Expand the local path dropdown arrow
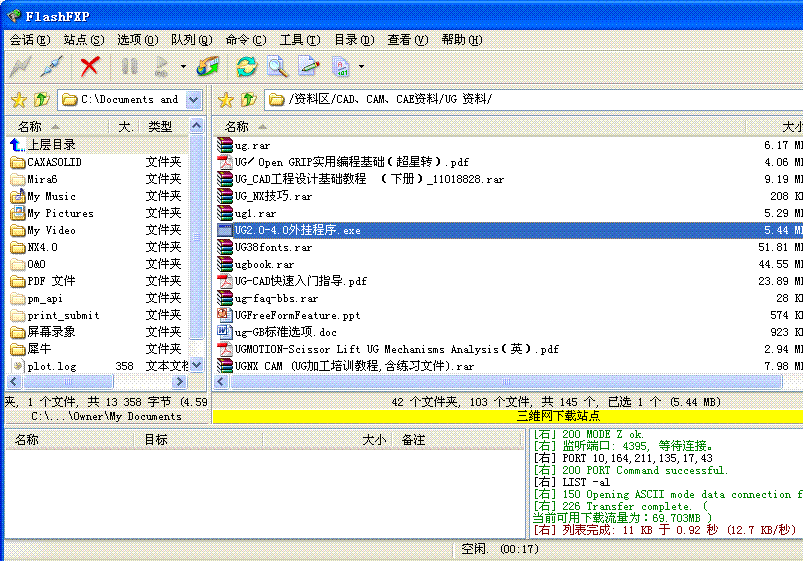The height and width of the screenshot is (561, 803). (x=193, y=99)
